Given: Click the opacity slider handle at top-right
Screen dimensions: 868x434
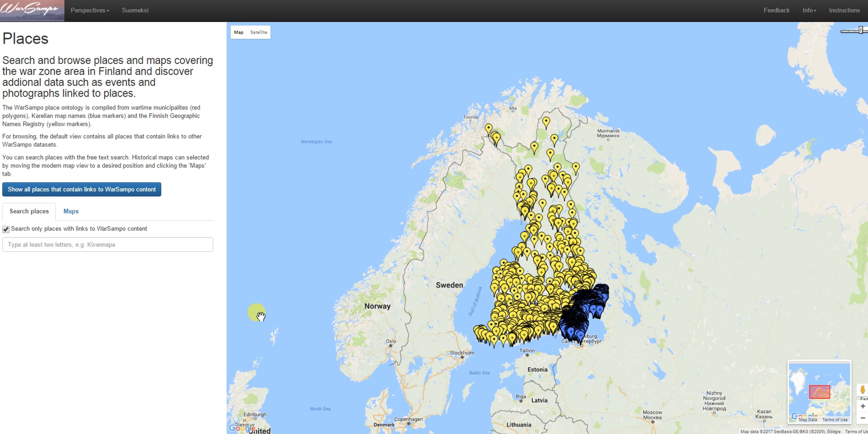Looking at the screenshot, I should tap(861, 30).
